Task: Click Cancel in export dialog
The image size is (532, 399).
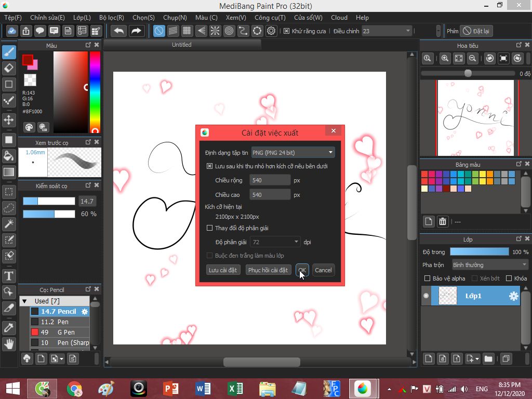Action: tap(323, 270)
